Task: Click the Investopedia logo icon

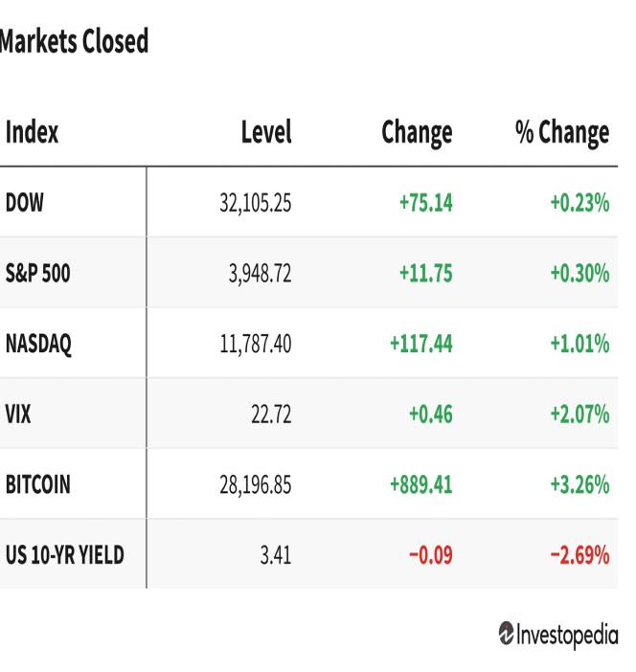Action: tap(506, 633)
